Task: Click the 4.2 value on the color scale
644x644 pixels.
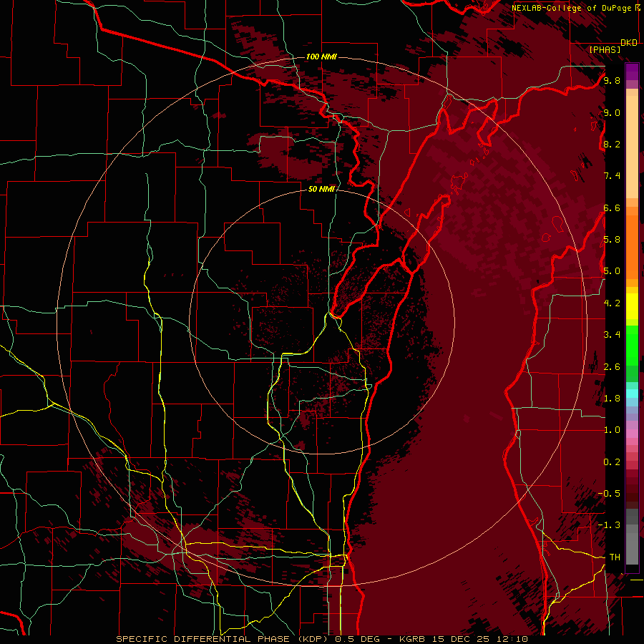Action: [612, 303]
